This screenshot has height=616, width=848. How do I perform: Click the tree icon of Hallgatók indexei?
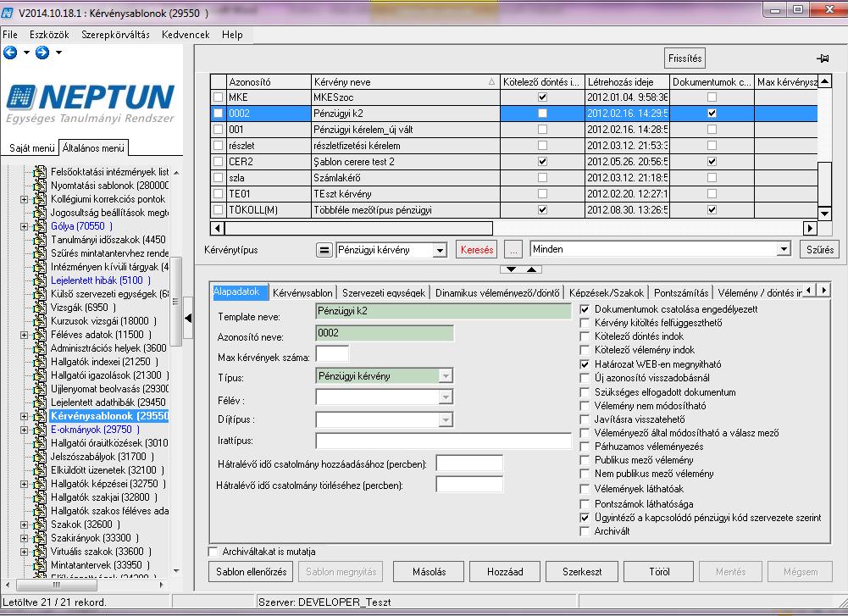coord(40,361)
